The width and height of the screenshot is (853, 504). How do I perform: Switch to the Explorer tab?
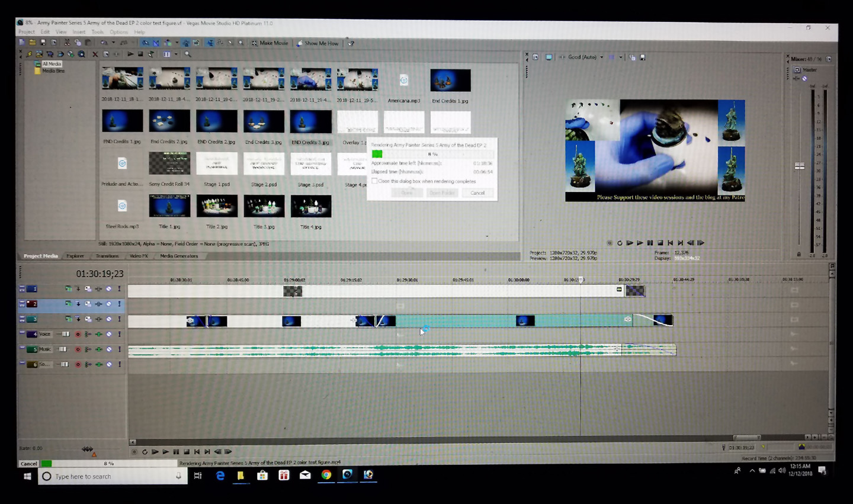pyautogui.click(x=75, y=256)
